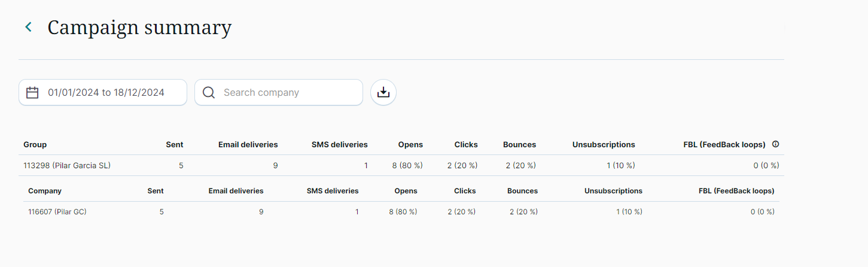
Task: Open company 116607 (Pilar GC)
Action: tap(57, 212)
